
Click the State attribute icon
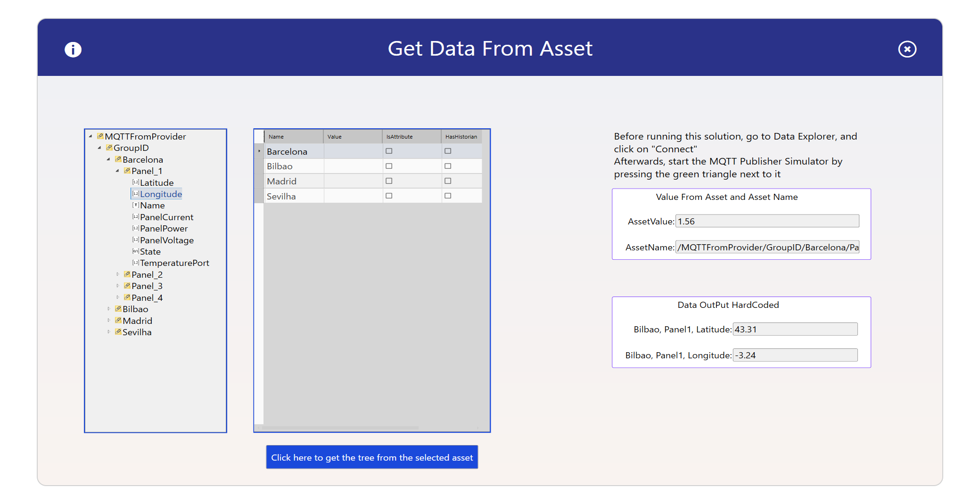[x=135, y=251]
